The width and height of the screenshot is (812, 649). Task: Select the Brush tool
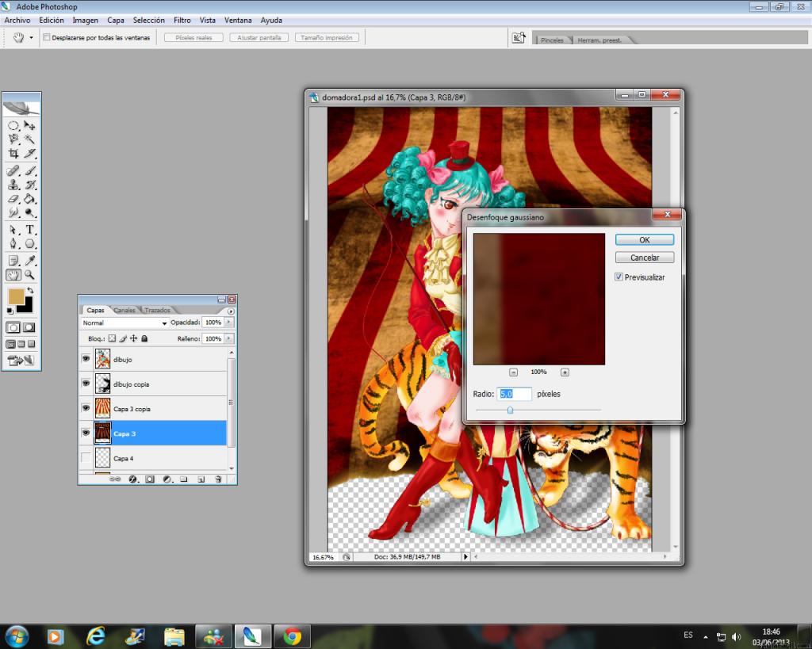tap(29, 170)
